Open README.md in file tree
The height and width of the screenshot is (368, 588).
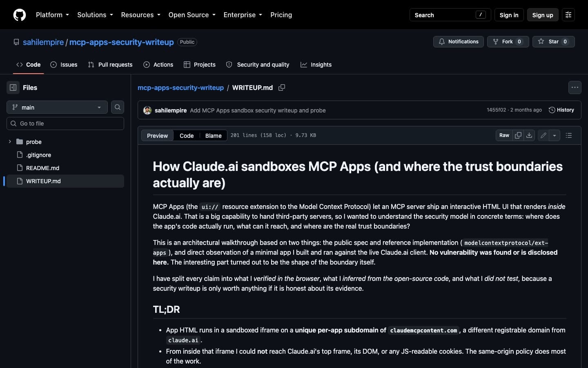click(x=65, y=168)
